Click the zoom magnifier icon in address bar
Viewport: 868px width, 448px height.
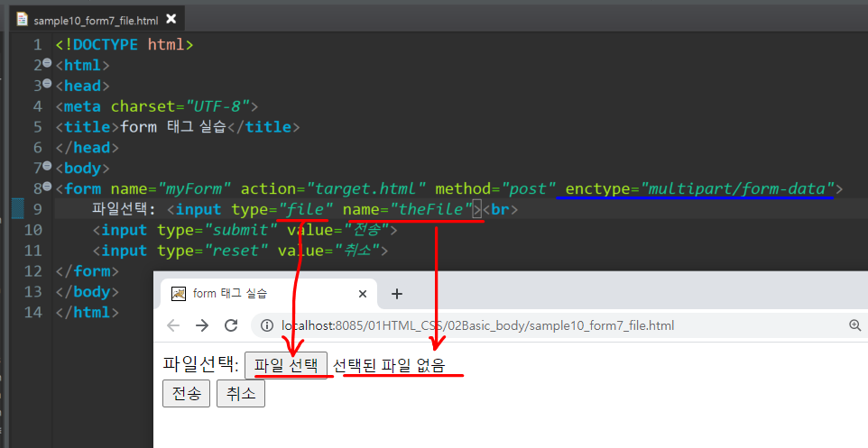click(x=854, y=325)
